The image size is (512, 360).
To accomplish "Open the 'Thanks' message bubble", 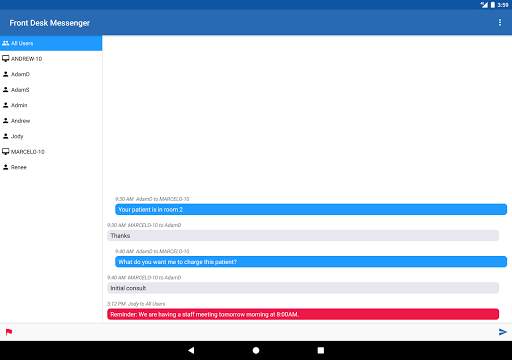I will pyautogui.click(x=303, y=236).
